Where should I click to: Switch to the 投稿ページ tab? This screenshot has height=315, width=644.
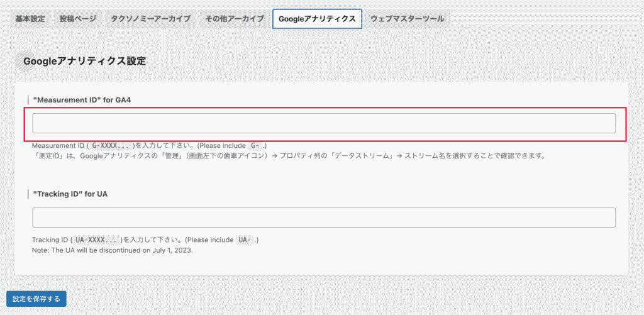click(x=78, y=19)
